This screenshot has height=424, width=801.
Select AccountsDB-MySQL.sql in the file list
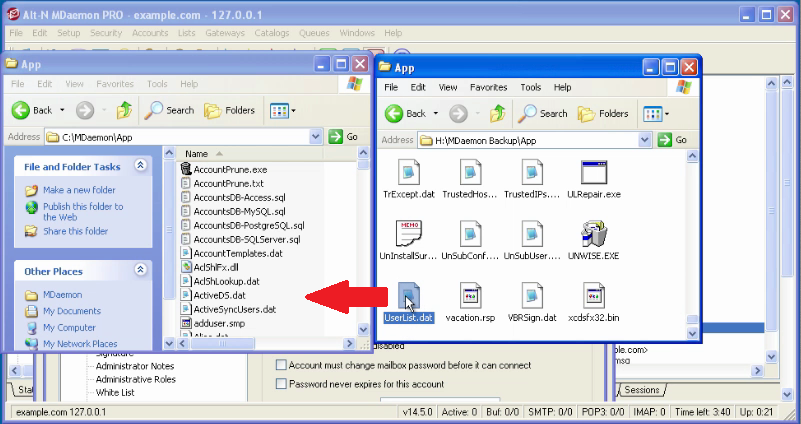tap(233, 211)
